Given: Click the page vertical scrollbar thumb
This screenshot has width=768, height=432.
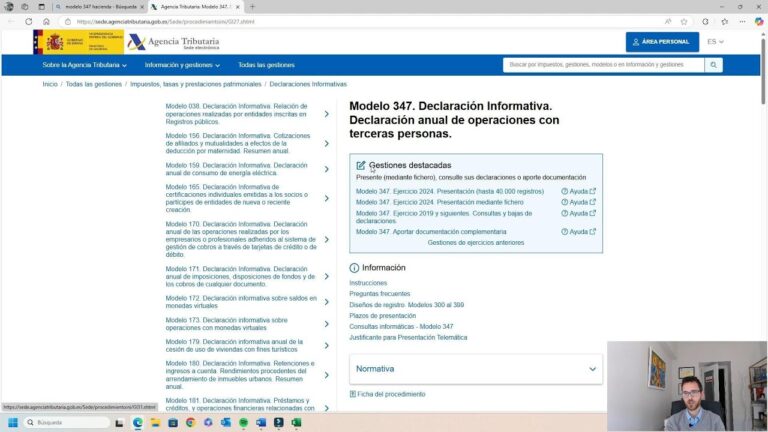Looking at the screenshot, I should [763, 71].
